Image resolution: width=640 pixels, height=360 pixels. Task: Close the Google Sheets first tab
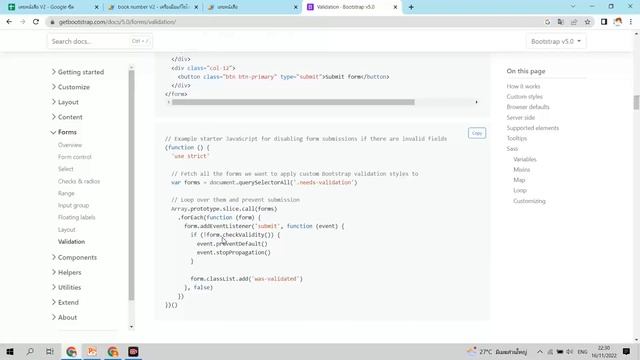pyautogui.click(x=96, y=7)
